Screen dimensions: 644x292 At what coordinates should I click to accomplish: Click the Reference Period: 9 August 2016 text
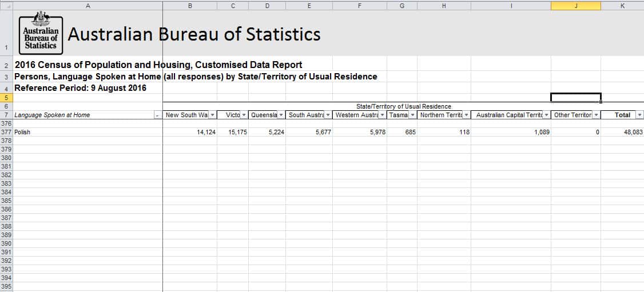(81, 88)
